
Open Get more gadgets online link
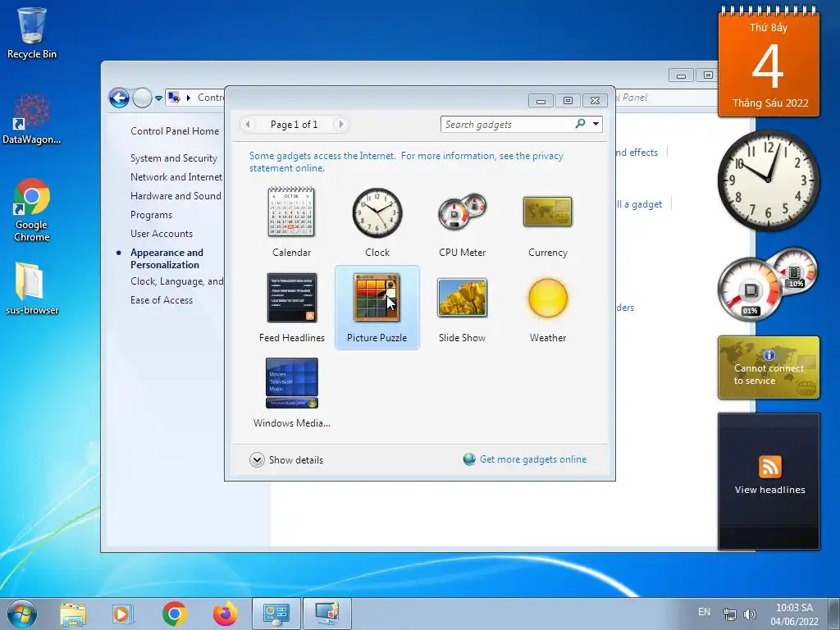(x=532, y=459)
